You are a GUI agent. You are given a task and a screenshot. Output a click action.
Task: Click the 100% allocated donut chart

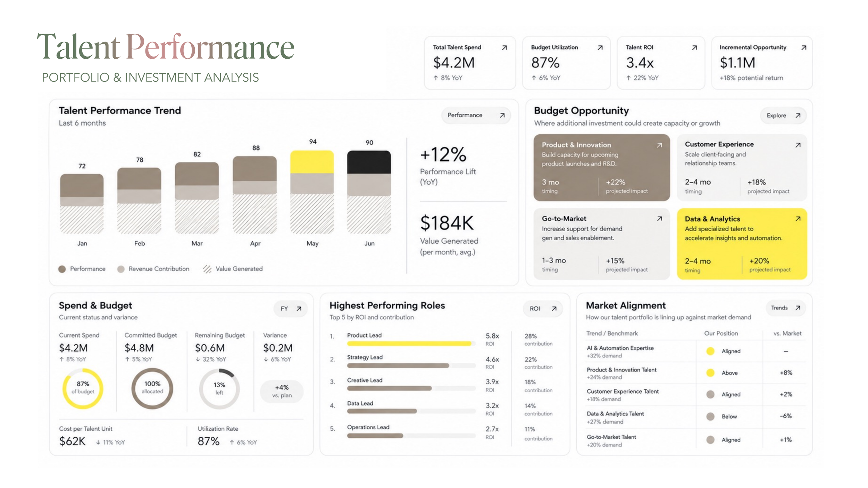click(152, 388)
